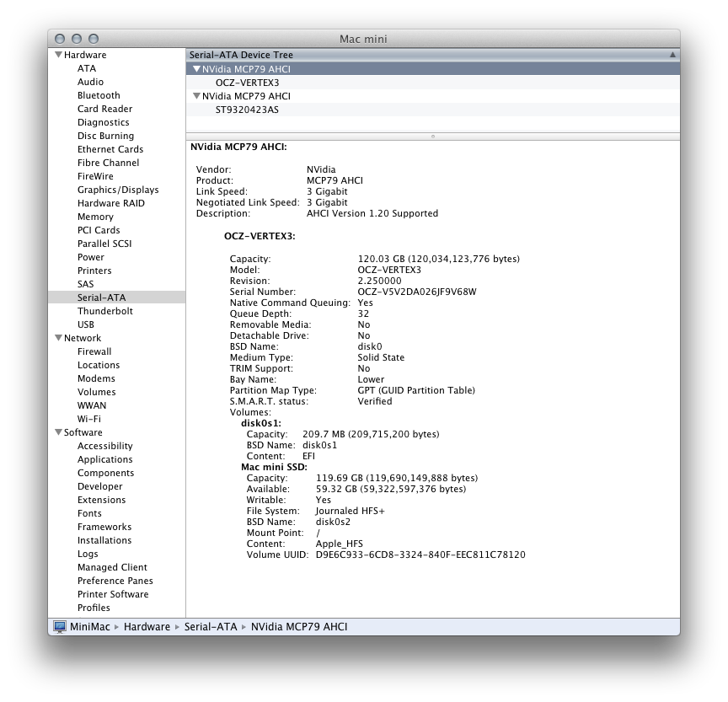
Task: Select USB in the sidebar
Action: coord(86,324)
